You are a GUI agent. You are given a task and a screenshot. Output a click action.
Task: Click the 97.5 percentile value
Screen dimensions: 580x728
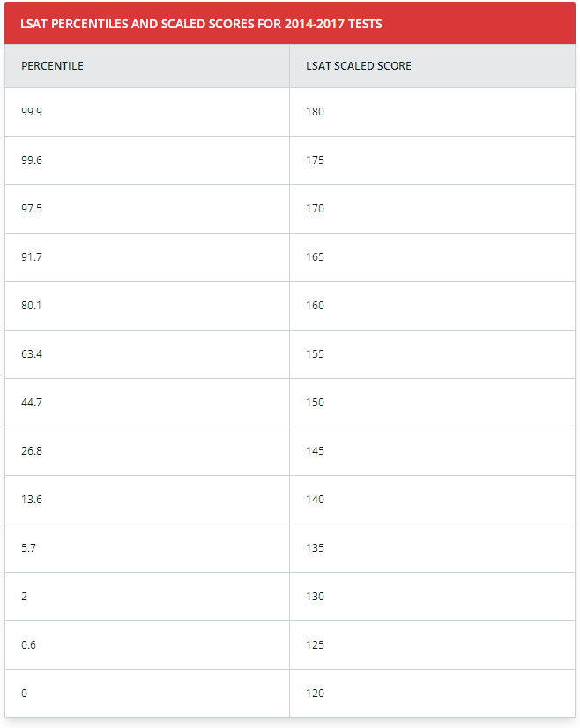(32, 209)
